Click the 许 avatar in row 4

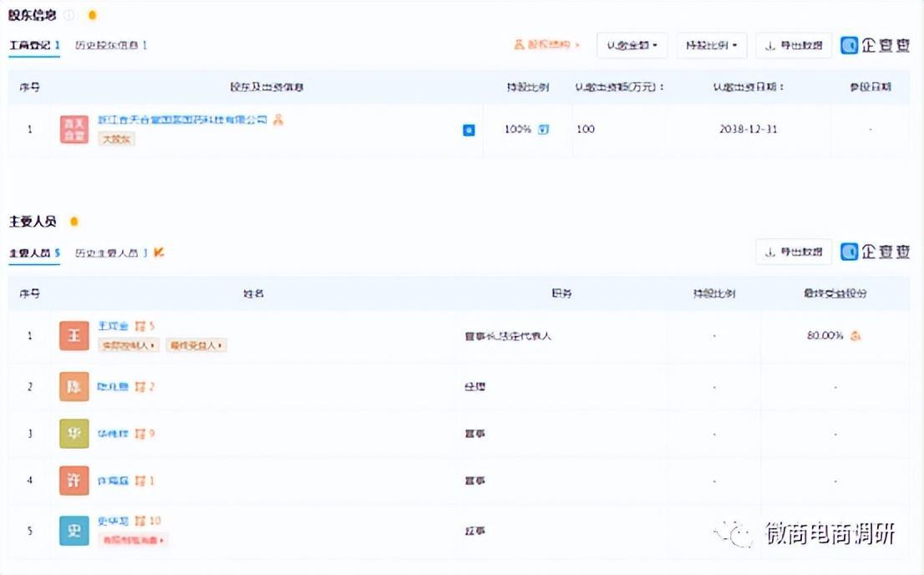pyautogui.click(x=74, y=481)
